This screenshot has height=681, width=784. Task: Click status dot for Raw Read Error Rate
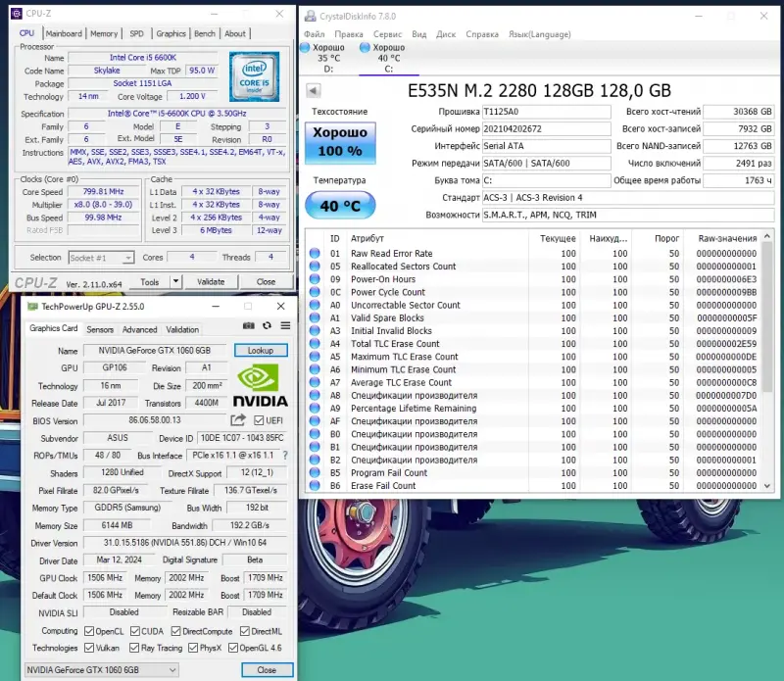[x=315, y=253]
